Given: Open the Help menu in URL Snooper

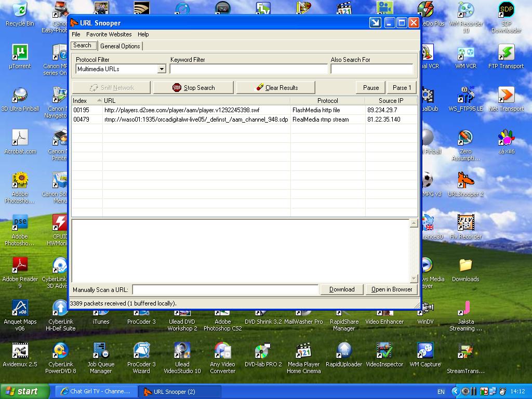Looking at the screenshot, I should coord(143,34).
